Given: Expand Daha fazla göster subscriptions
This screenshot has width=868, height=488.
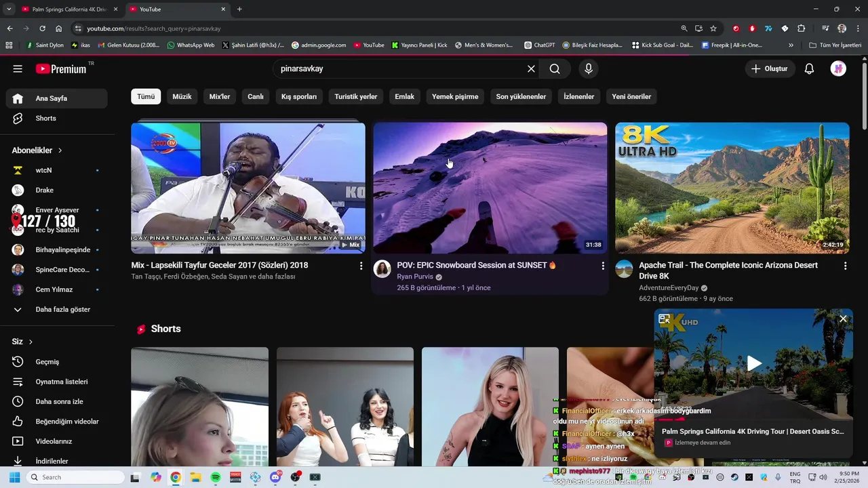Looking at the screenshot, I should [x=57, y=309].
